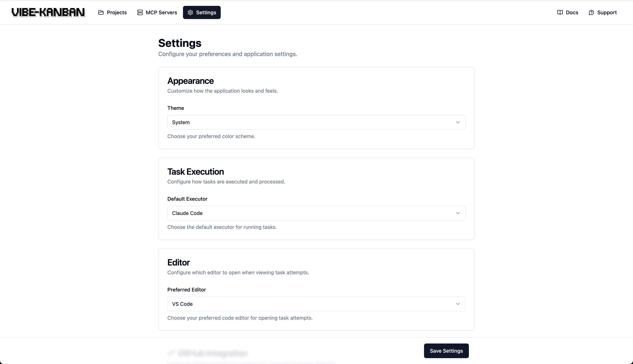Click the Vibe-Kanban logo
633x364 pixels.
click(x=48, y=12)
